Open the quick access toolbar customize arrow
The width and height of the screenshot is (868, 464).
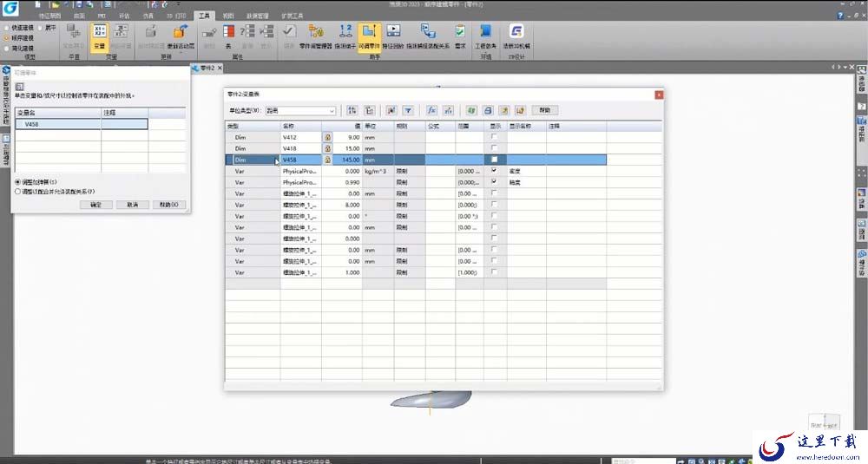[x=178, y=4]
